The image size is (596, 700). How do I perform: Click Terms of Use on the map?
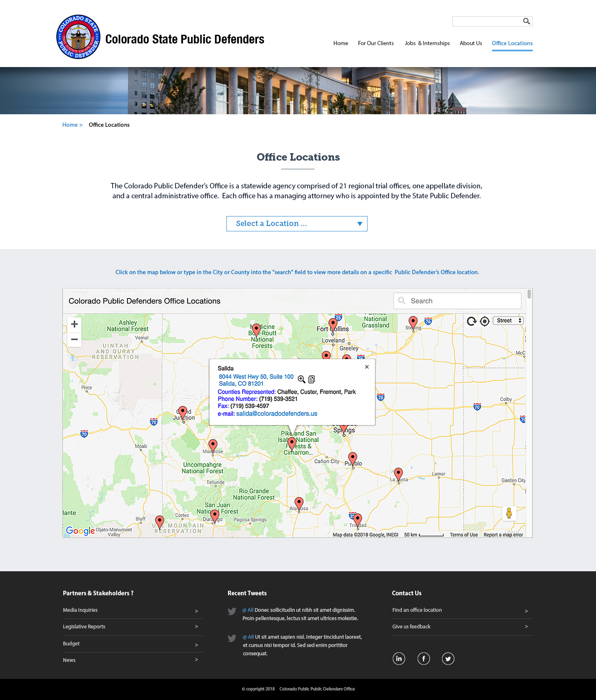[464, 535]
